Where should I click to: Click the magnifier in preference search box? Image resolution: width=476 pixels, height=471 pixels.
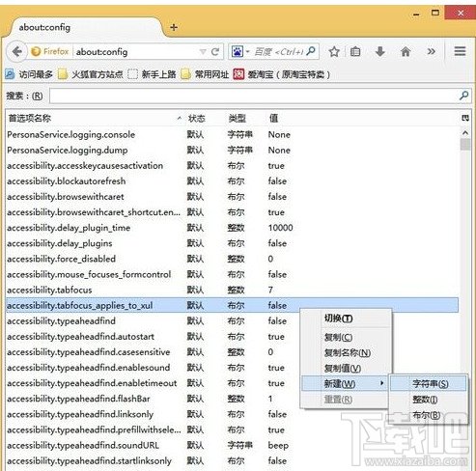(463, 96)
